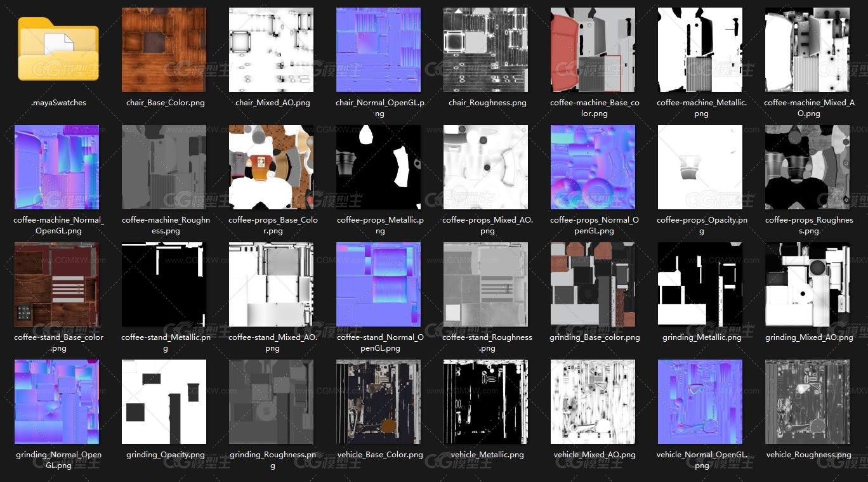The width and height of the screenshot is (868, 482).
Task: Choose the chair_Roughness.png thumbnail
Action: tap(486, 50)
